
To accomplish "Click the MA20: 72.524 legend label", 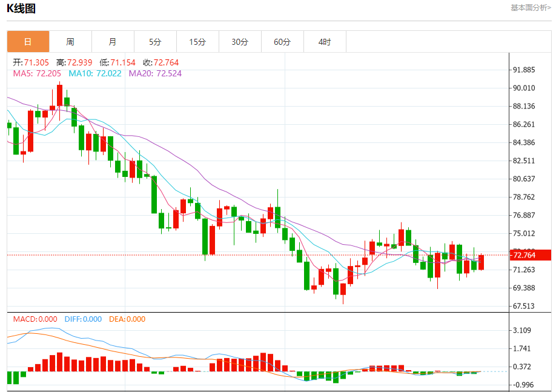I will tap(155, 73).
